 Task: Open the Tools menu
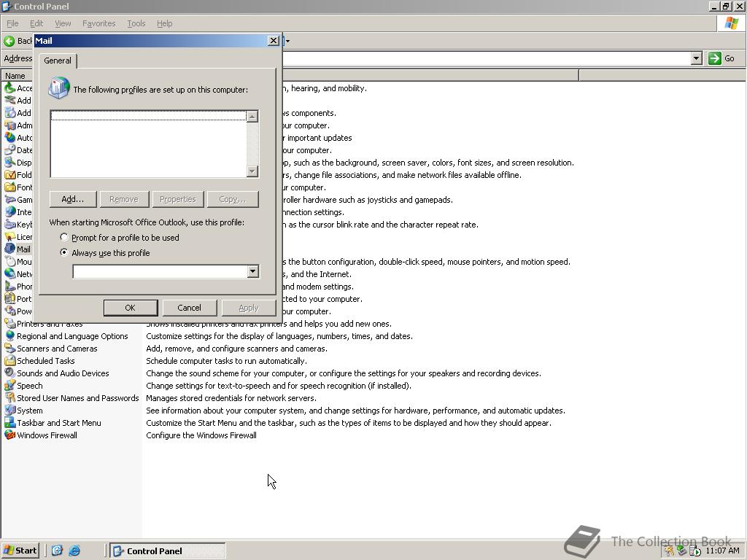click(136, 23)
